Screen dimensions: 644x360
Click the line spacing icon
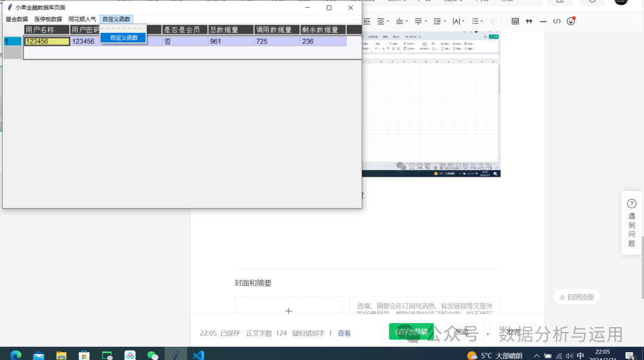click(x=437, y=21)
